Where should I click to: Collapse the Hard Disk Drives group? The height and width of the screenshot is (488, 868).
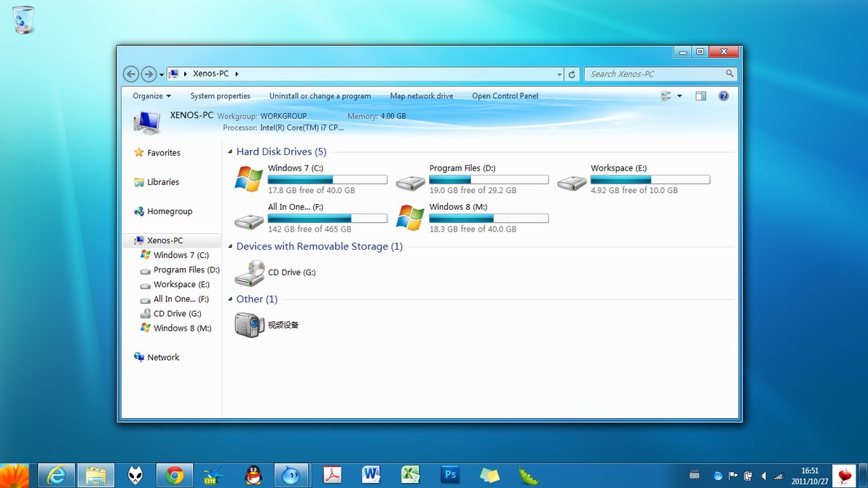(x=230, y=152)
